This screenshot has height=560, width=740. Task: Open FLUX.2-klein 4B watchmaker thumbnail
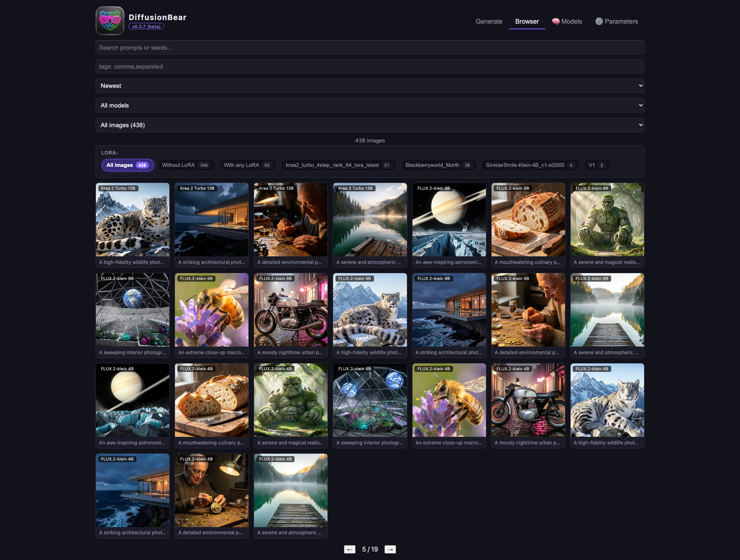pyautogui.click(x=211, y=491)
